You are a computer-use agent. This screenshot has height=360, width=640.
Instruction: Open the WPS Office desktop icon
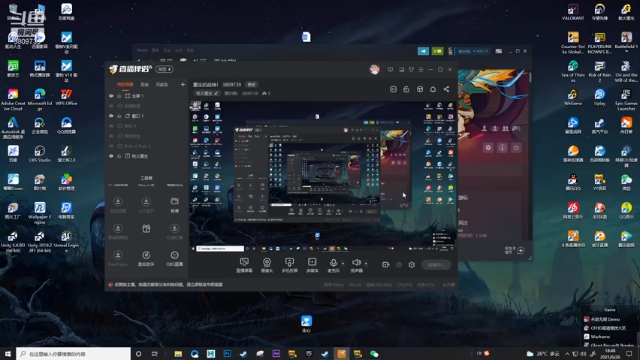(x=66, y=97)
